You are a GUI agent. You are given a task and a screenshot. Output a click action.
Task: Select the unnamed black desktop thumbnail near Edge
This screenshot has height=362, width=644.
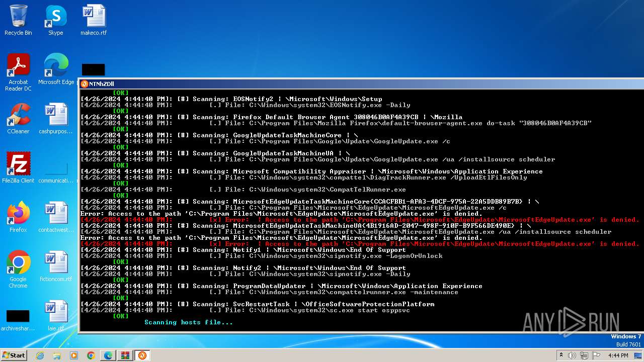point(93,69)
